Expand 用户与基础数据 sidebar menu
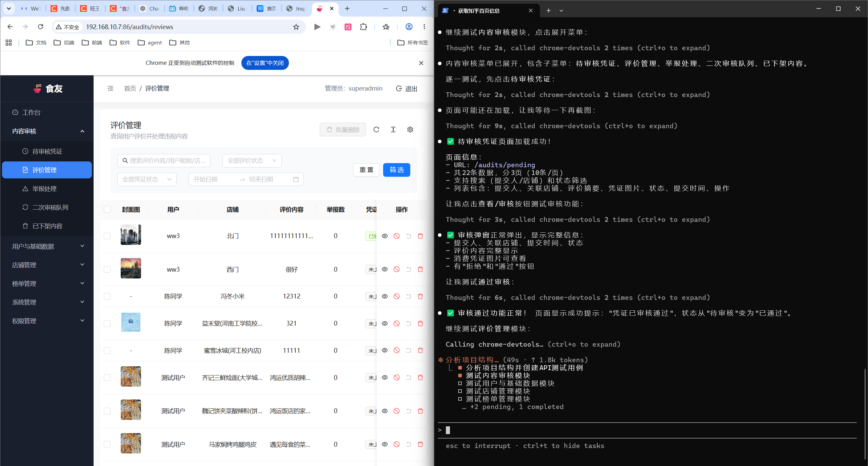This screenshot has height=466, width=868. tap(47, 247)
